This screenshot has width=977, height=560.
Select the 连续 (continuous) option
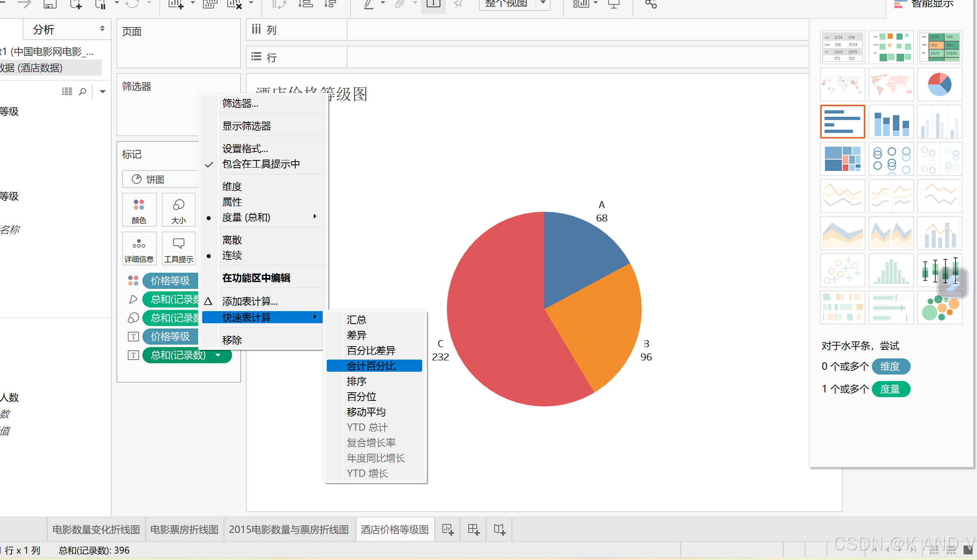pyautogui.click(x=232, y=255)
